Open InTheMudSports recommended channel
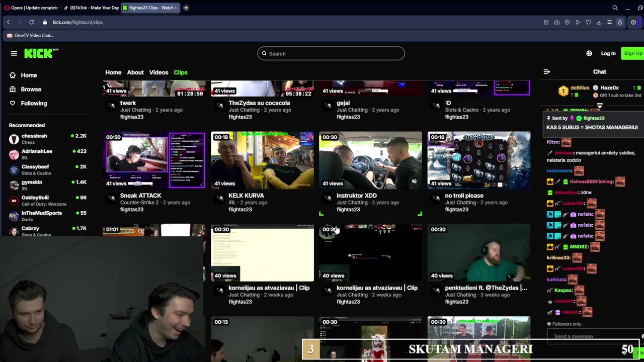 pyautogui.click(x=48, y=216)
